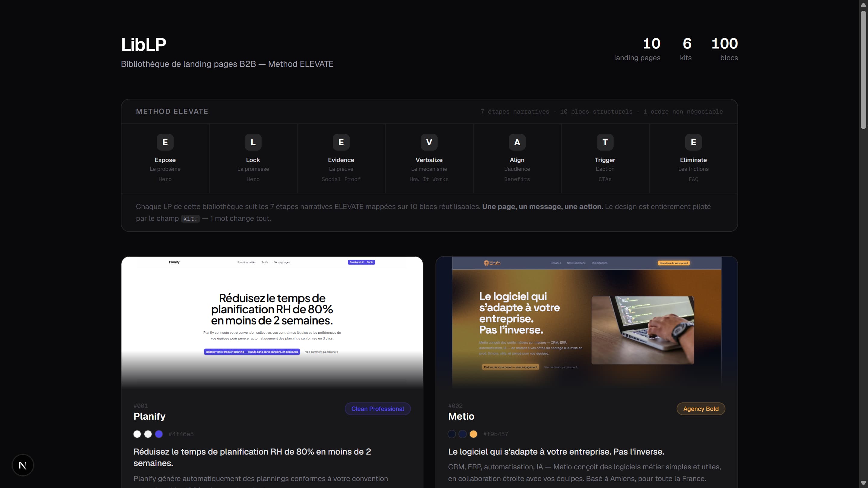Viewport: 868px width, 488px height.
Task: Click the #001 card number
Action: [x=140, y=406]
